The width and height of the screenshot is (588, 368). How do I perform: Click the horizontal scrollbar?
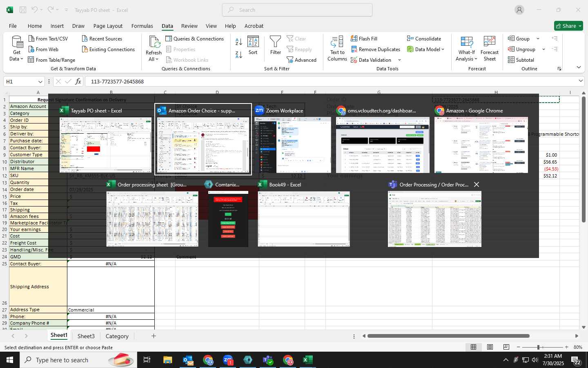[x=448, y=336]
